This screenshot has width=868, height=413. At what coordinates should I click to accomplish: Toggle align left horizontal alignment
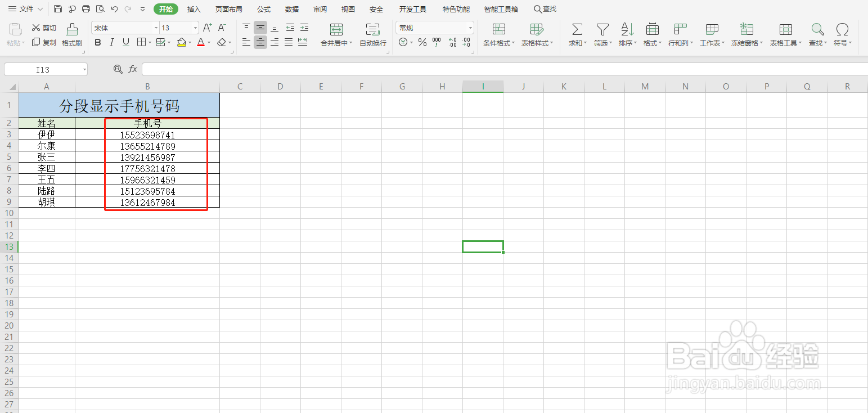pos(246,42)
